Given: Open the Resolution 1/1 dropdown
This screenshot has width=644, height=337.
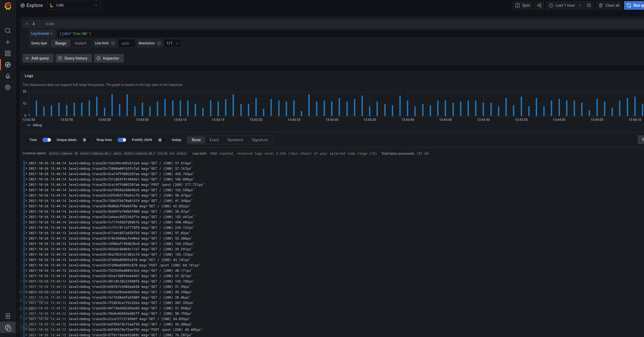Looking at the screenshot, I should (x=173, y=43).
